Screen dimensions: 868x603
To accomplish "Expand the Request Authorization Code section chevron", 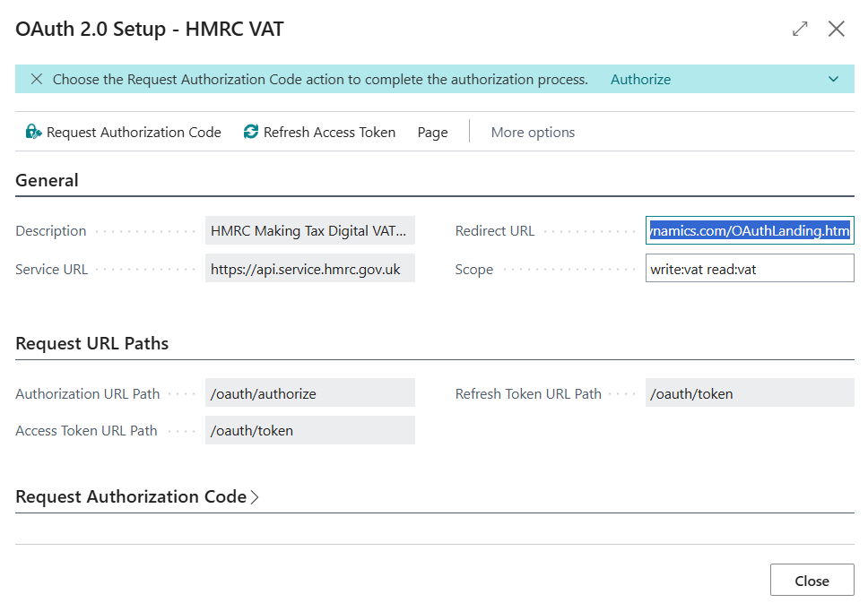I will click(255, 496).
